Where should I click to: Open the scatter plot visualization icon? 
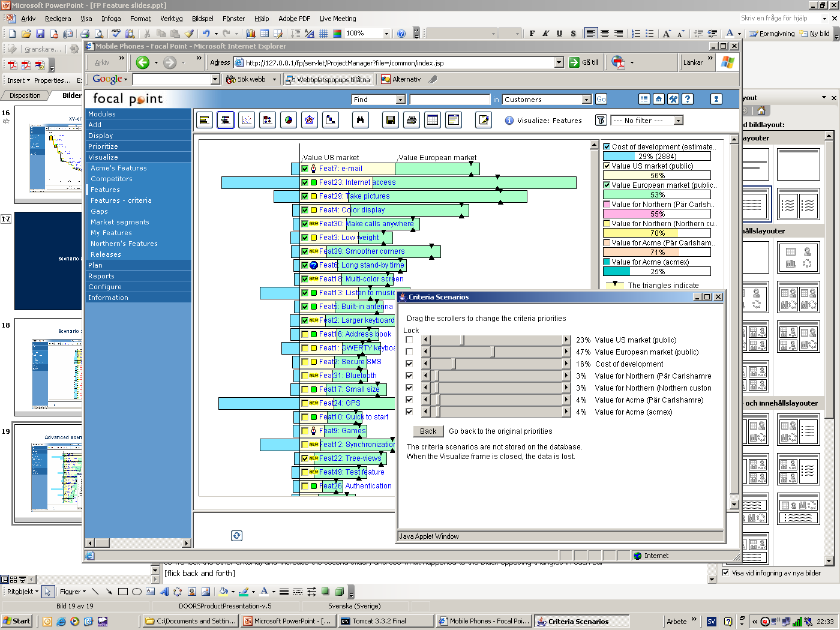(x=247, y=120)
